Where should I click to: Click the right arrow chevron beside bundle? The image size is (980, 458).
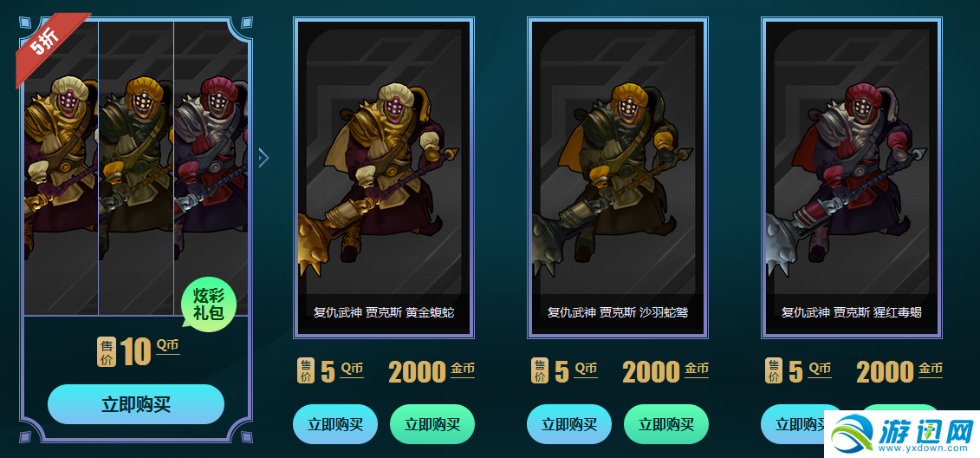(263, 158)
